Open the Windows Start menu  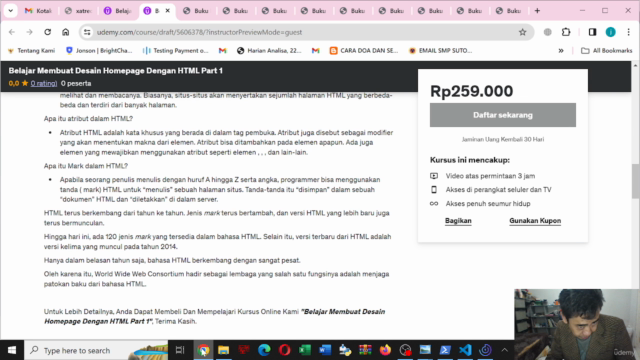point(12,350)
